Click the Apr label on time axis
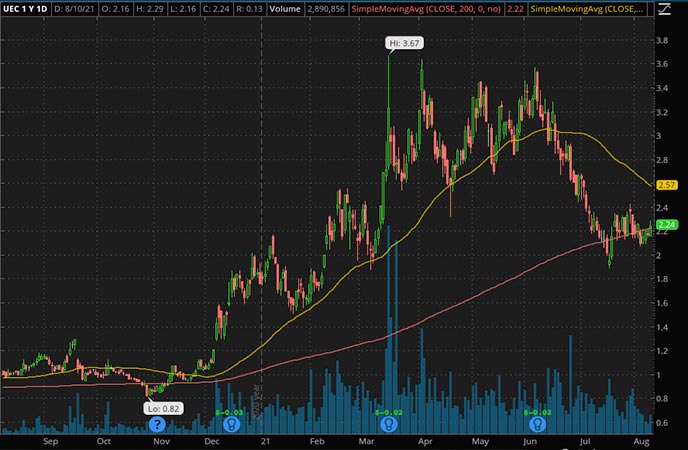This screenshot has height=450, width=688. (x=425, y=441)
